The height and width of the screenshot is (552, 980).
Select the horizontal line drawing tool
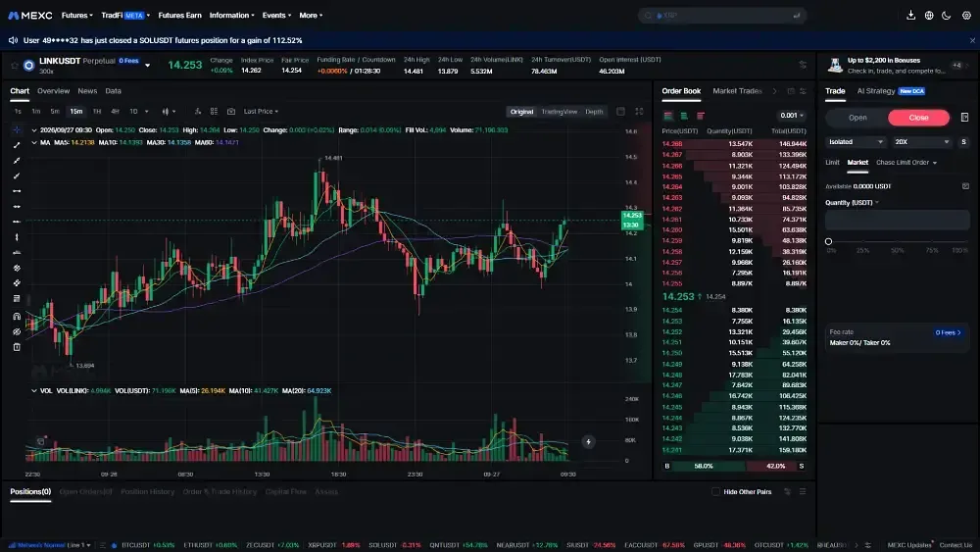(17, 191)
